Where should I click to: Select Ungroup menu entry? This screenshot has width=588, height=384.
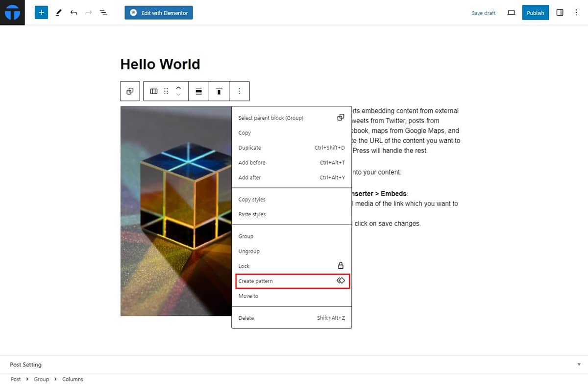pos(292,251)
